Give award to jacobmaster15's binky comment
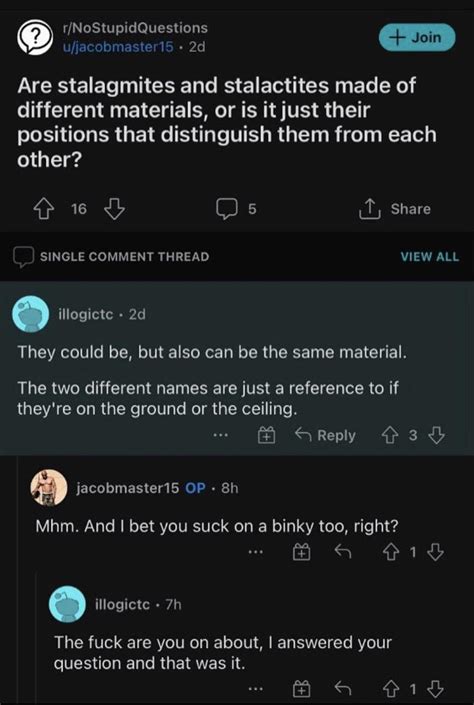Viewport: 474px width, 705px height. [301, 552]
